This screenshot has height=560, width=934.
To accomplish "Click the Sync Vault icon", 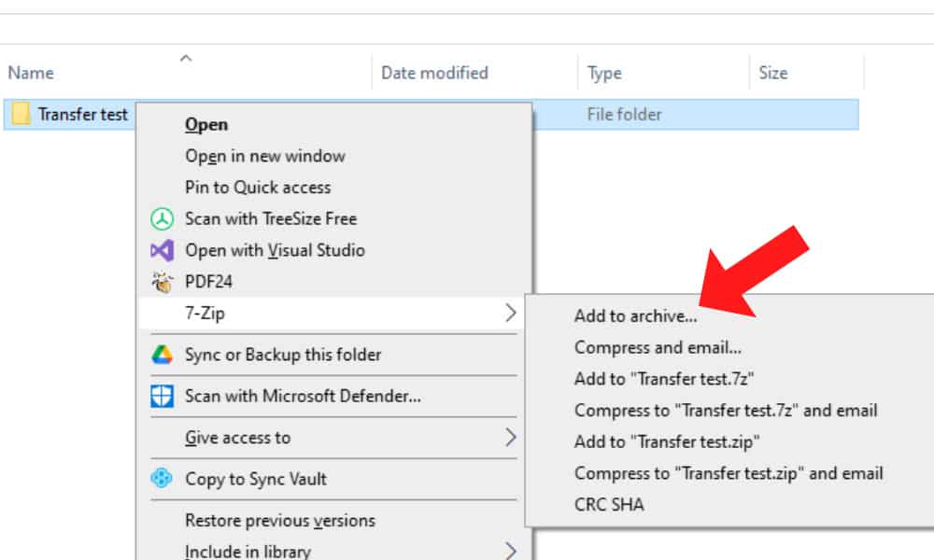I will (x=163, y=479).
